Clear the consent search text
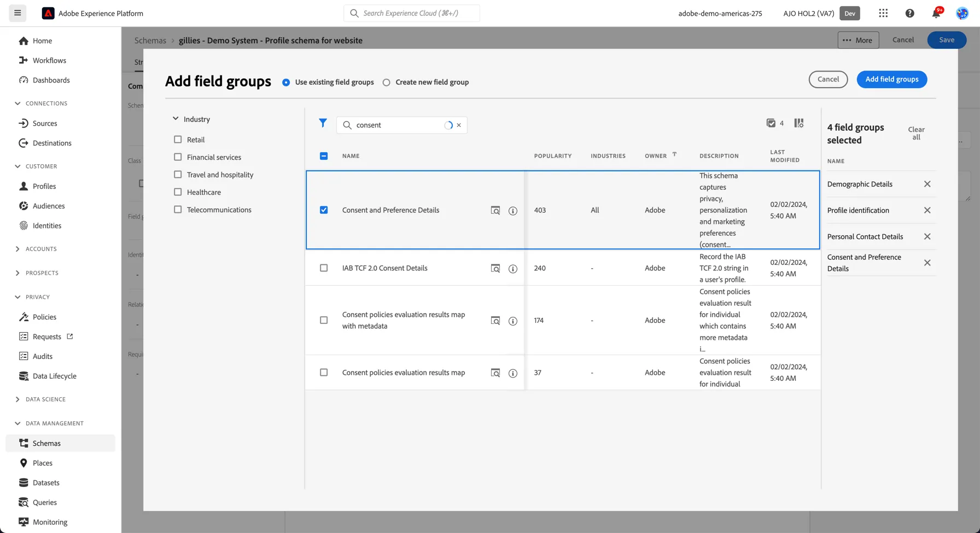This screenshot has height=533, width=980. click(459, 125)
